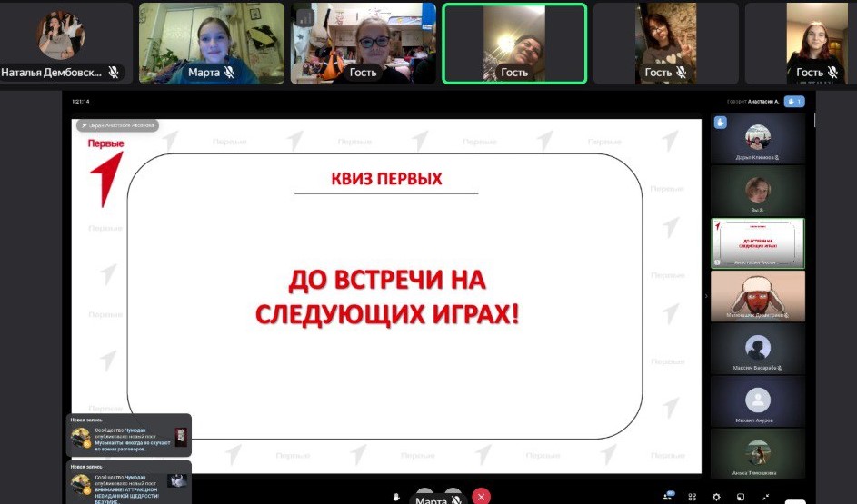Raise hand using bottom toolbar icon
The height and width of the screenshot is (504, 857).
[396, 497]
